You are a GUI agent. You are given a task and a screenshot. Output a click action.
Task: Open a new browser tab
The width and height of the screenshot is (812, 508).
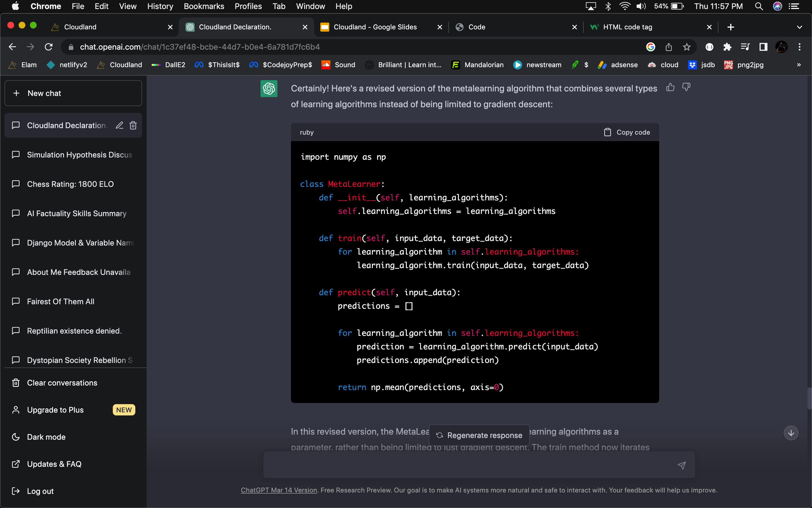731,27
